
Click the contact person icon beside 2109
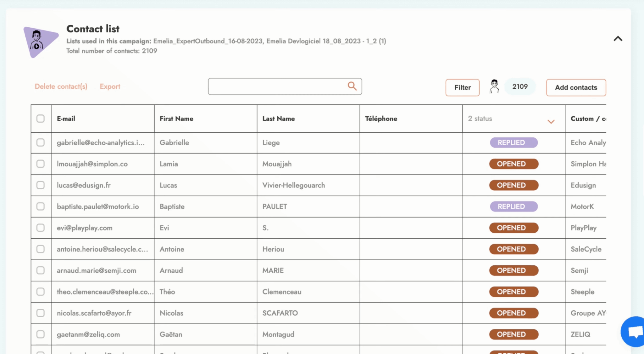coord(494,86)
